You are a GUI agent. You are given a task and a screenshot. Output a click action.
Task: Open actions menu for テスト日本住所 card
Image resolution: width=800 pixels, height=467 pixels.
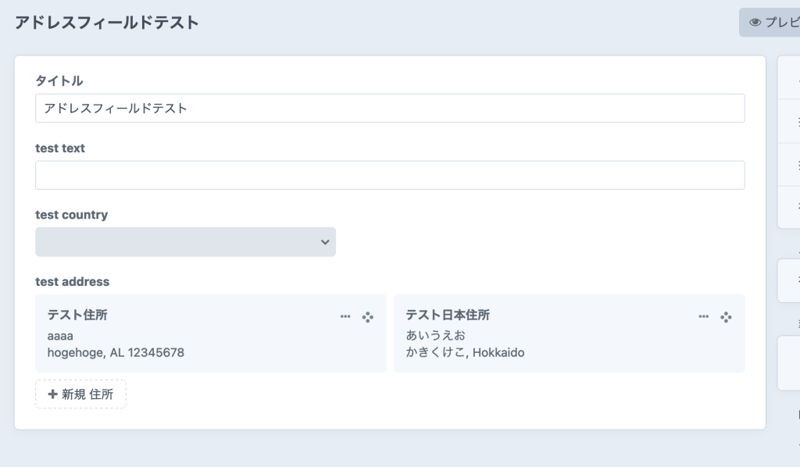click(x=703, y=316)
